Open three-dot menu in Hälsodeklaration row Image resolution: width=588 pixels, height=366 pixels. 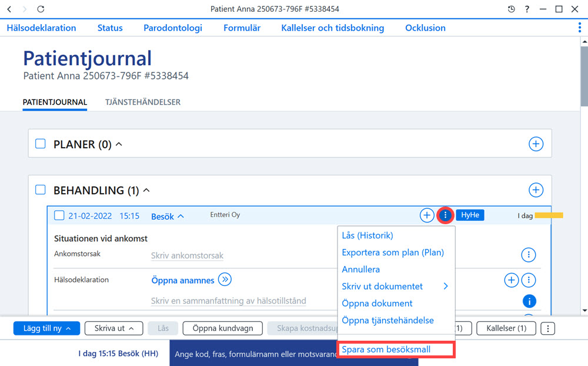point(529,280)
